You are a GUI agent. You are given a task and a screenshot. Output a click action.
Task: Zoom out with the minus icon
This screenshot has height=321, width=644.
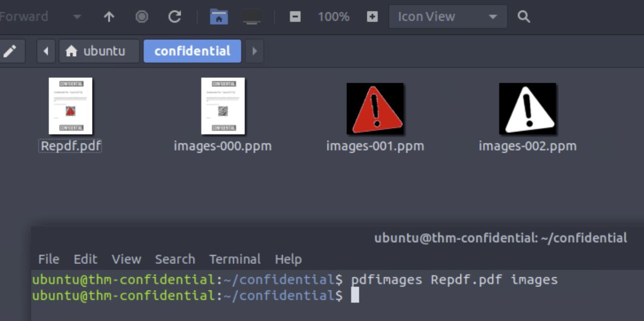click(295, 17)
